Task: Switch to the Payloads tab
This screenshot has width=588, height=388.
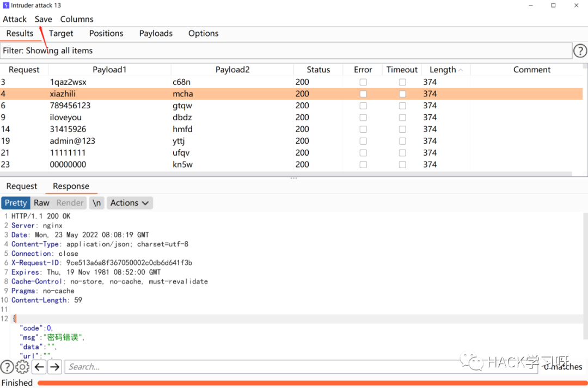Action: pyautogui.click(x=156, y=33)
